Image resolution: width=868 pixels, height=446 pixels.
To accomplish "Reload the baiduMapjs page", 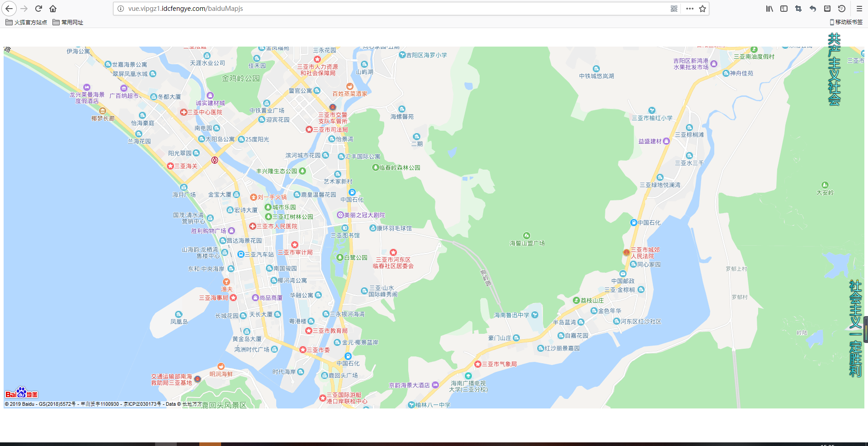I will [38, 8].
